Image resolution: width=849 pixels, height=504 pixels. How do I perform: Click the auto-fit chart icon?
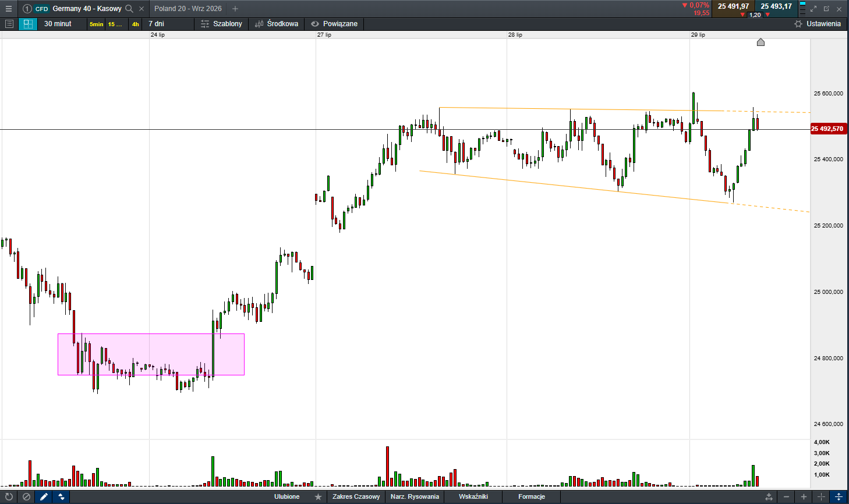769,496
